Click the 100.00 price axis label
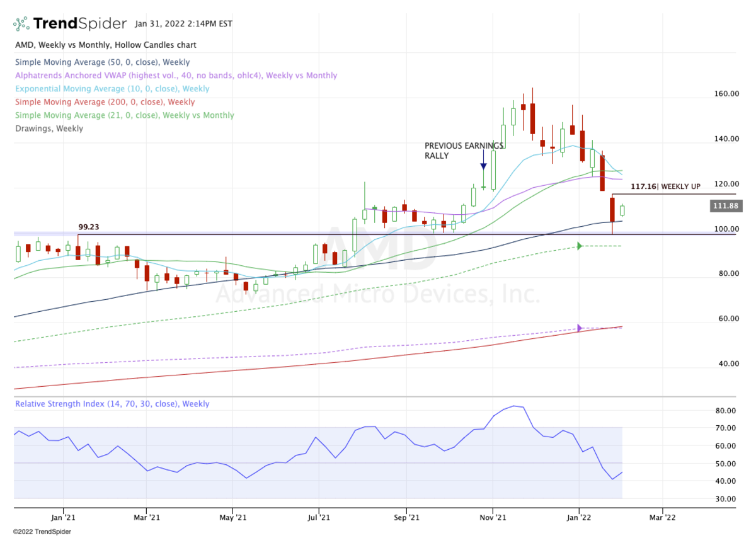Image resolution: width=756 pixels, height=538 pixels. click(x=726, y=229)
